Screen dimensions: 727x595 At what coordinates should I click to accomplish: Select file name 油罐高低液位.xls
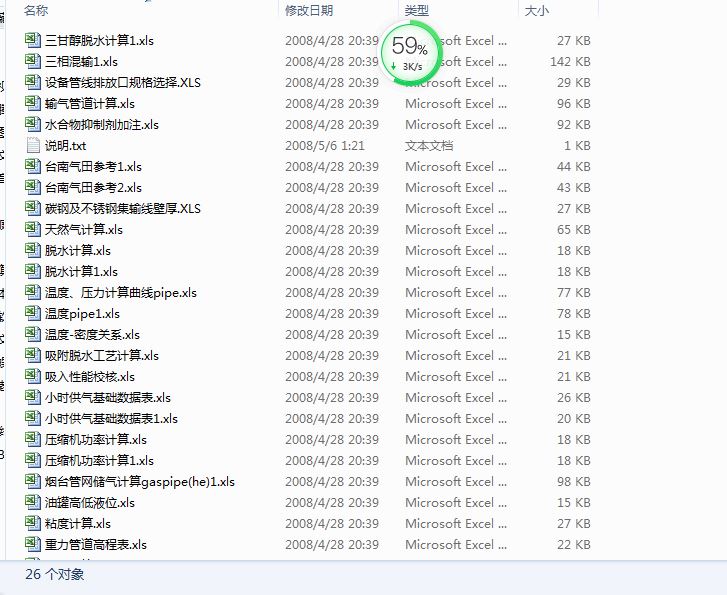pos(90,502)
